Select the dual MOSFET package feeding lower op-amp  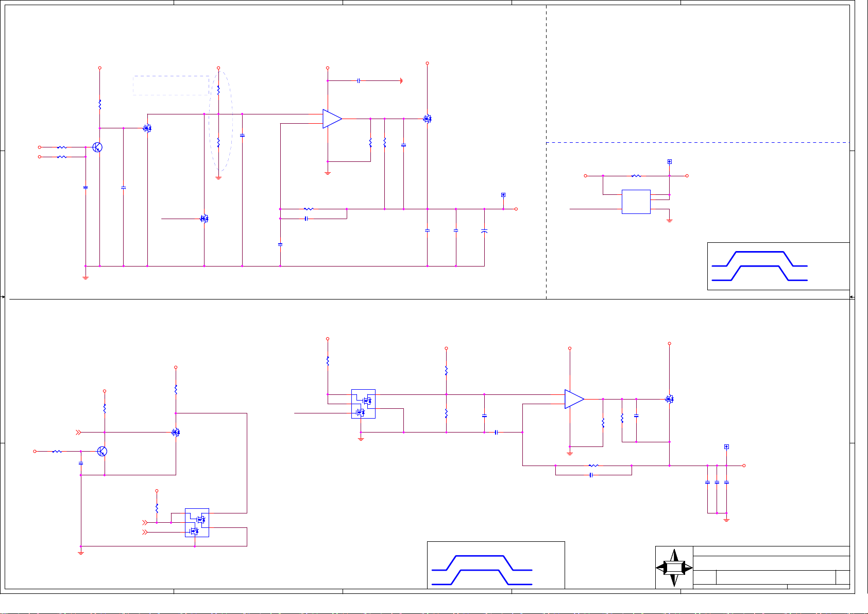click(363, 404)
